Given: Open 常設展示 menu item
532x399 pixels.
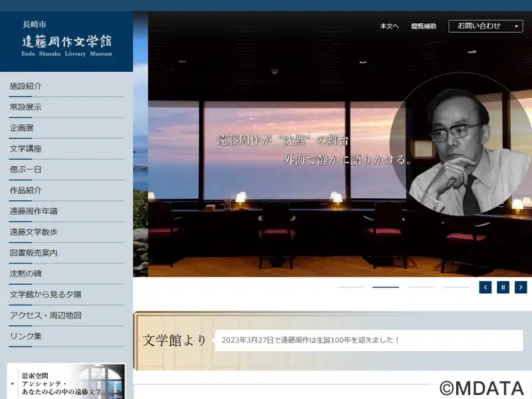Looking at the screenshot, I should coord(66,107).
